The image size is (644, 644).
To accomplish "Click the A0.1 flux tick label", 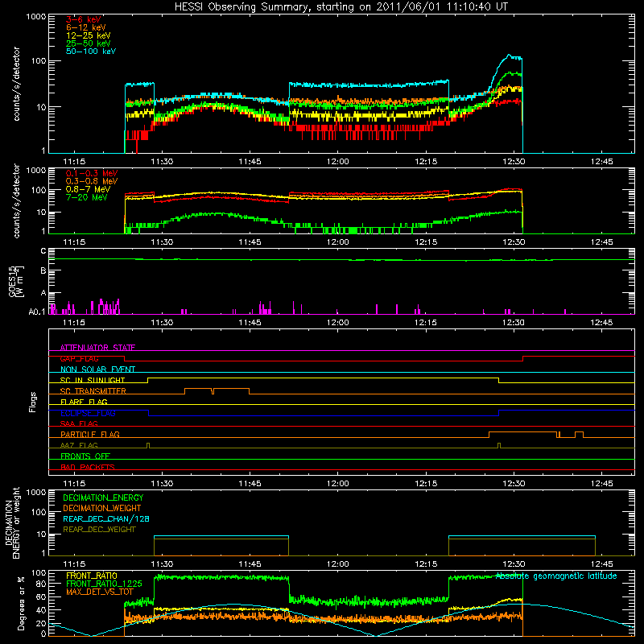I will 37,312.
